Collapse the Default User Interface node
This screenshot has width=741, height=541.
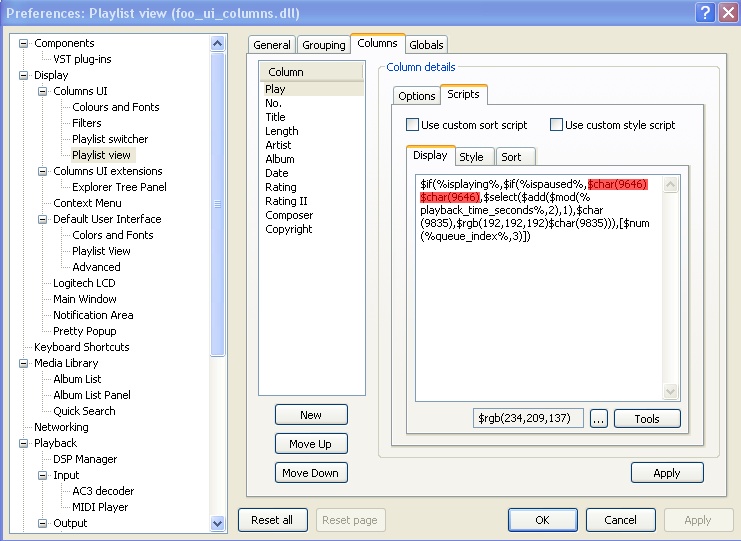[x=43, y=219]
